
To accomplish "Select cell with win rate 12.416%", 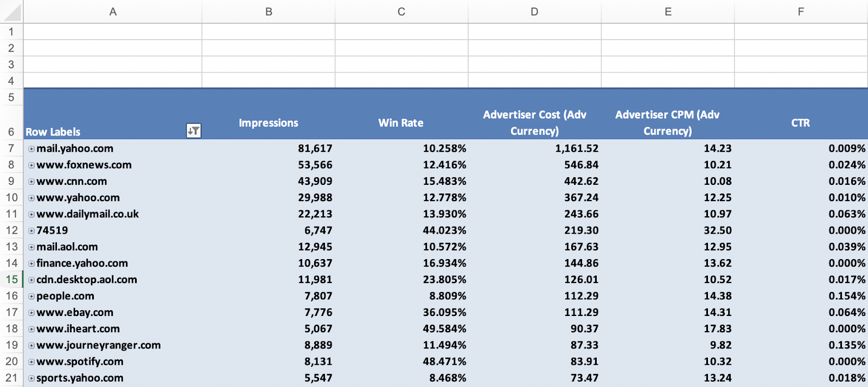I will [401, 165].
